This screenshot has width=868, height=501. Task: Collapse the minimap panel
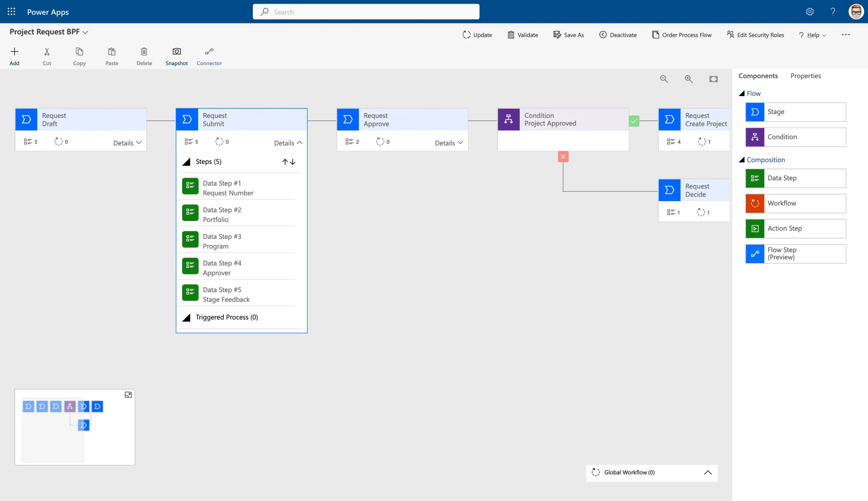tap(128, 395)
